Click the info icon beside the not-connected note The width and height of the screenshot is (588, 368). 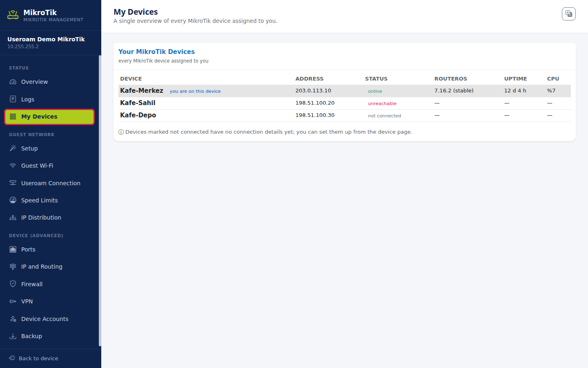pos(121,132)
